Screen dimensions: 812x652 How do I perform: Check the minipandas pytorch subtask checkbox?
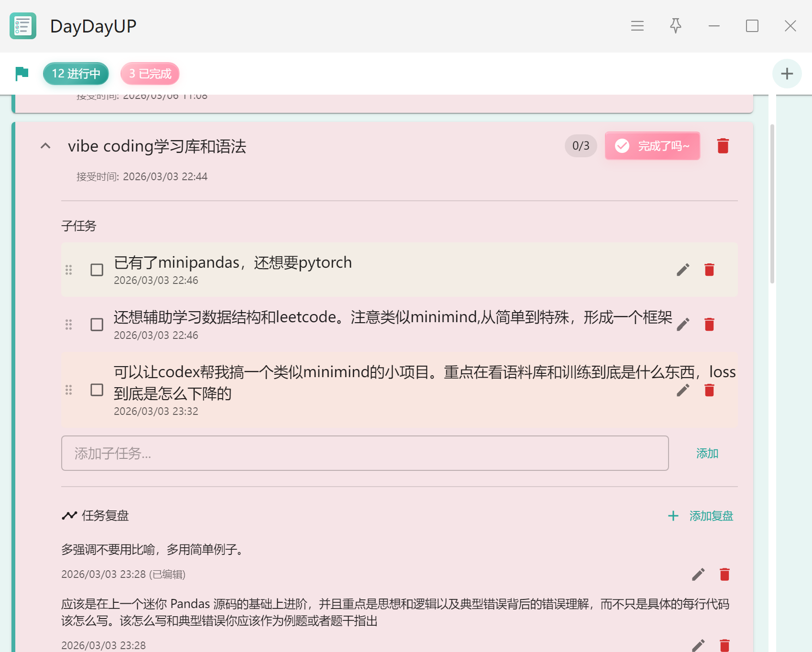pos(97,270)
